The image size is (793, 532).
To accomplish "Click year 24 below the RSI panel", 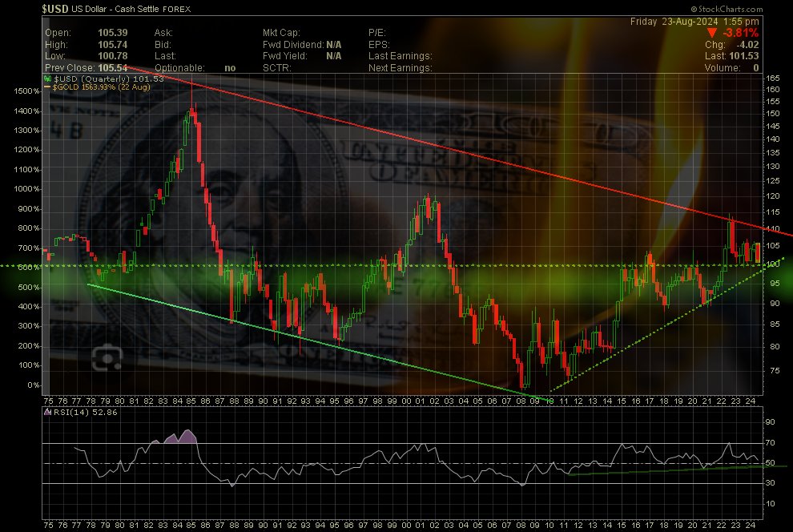I will click(x=751, y=525).
